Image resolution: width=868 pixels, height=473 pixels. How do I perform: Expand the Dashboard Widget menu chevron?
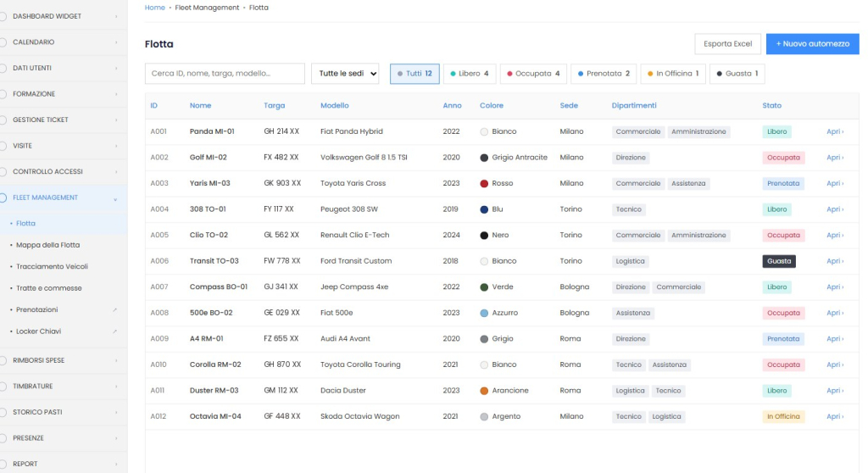[115, 17]
